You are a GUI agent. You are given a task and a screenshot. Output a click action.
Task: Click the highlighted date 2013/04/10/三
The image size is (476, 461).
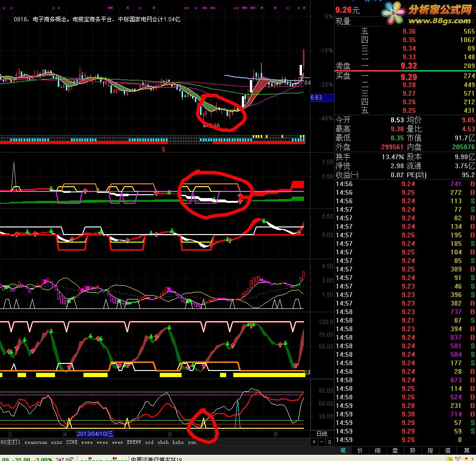coord(95,434)
